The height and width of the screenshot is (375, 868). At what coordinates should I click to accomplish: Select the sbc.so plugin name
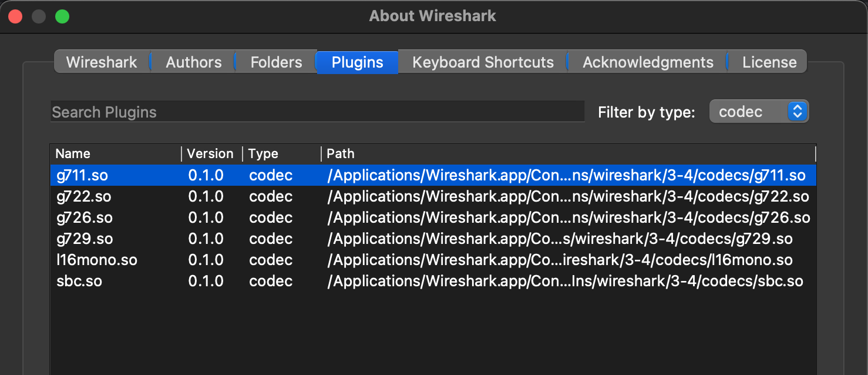click(x=79, y=281)
